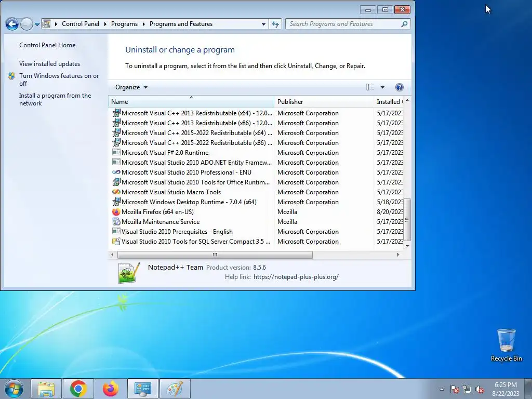
Task: Click the vertical scrollbar thumb
Action: (407, 220)
